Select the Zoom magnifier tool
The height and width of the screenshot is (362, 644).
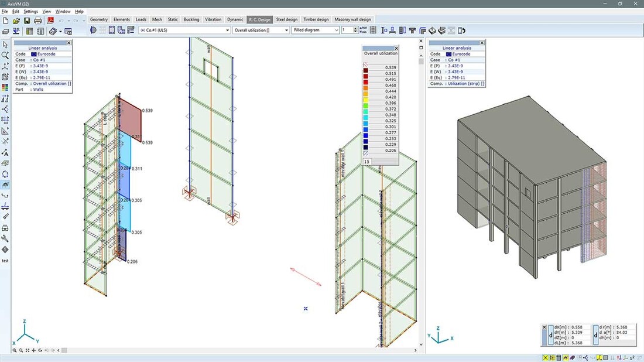(x=5, y=55)
